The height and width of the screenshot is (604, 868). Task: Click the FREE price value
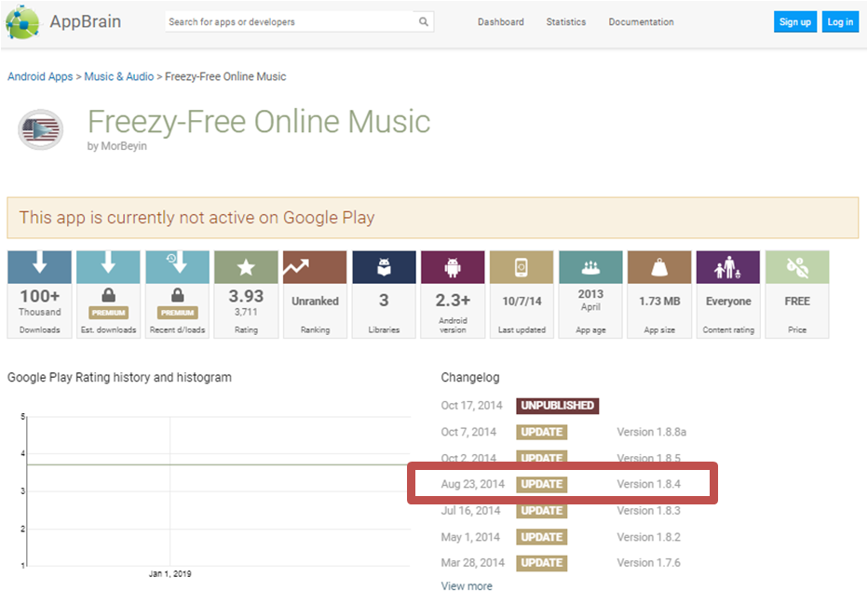pyautogui.click(x=797, y=301)
